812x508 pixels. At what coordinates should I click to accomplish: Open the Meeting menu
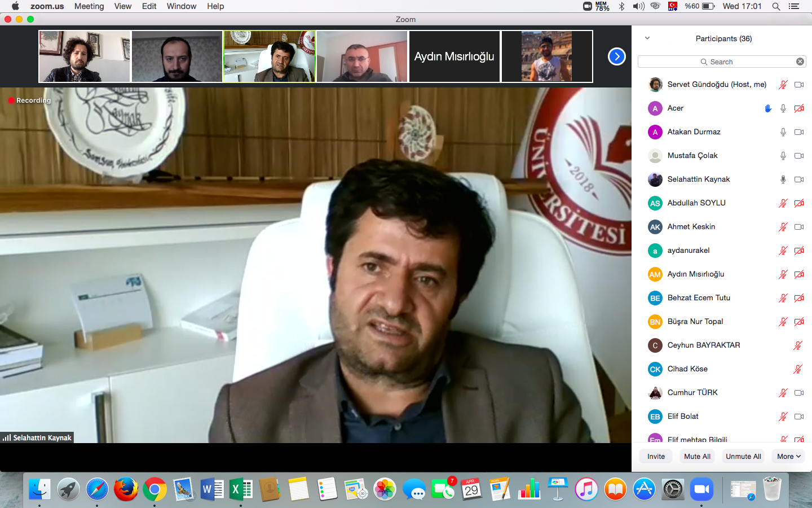coord(89,6)
